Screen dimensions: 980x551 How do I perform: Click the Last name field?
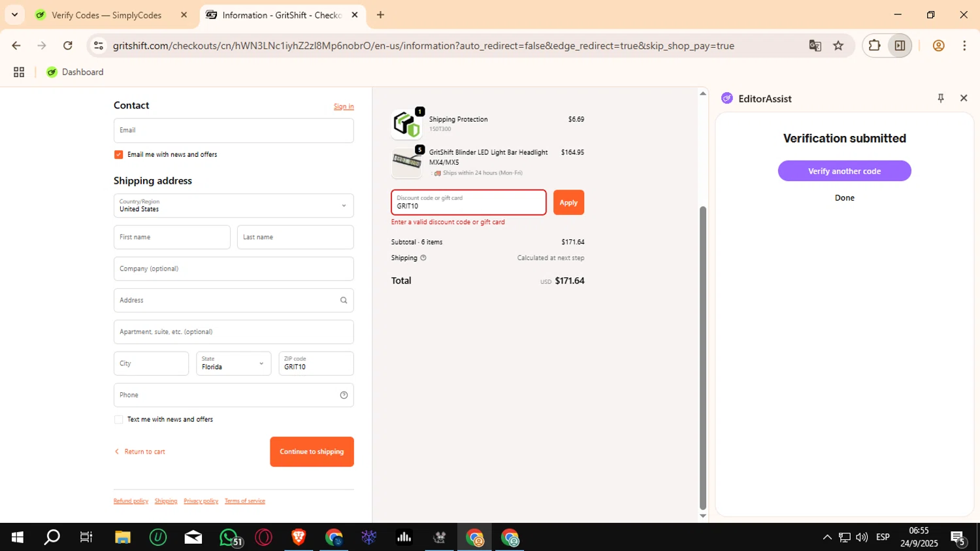coord(295,237)
